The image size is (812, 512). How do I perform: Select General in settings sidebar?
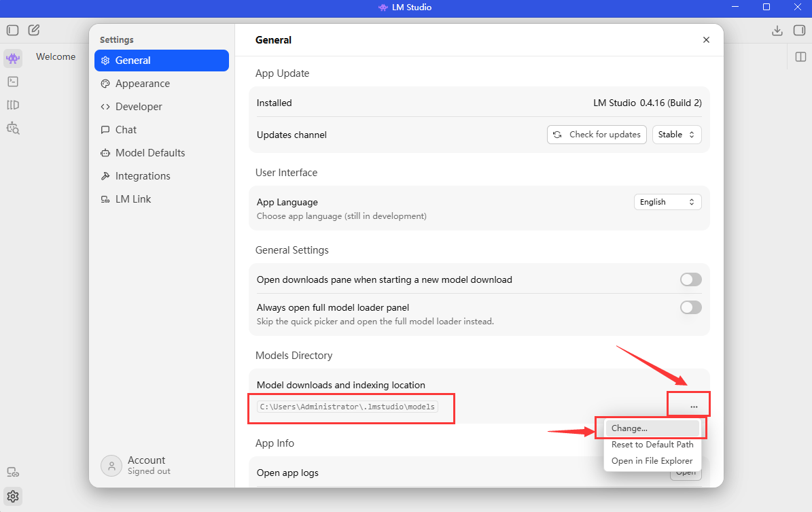[162, 61]
